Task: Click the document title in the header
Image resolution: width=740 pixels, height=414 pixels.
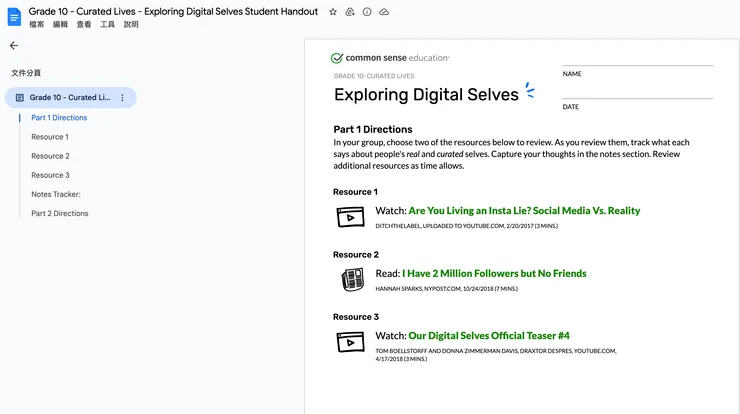Action: coord(173,11)
